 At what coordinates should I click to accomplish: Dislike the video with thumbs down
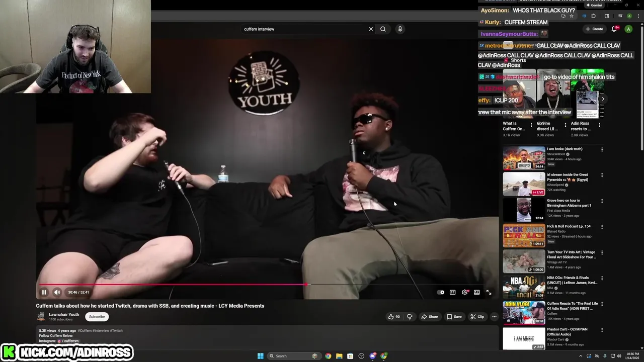[x=410, y=317]
